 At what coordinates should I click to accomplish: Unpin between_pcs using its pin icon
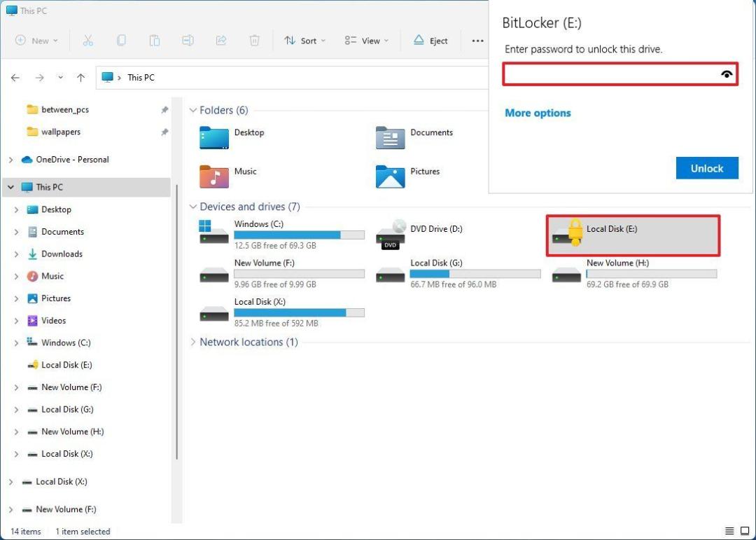click(x=164, y=110)
